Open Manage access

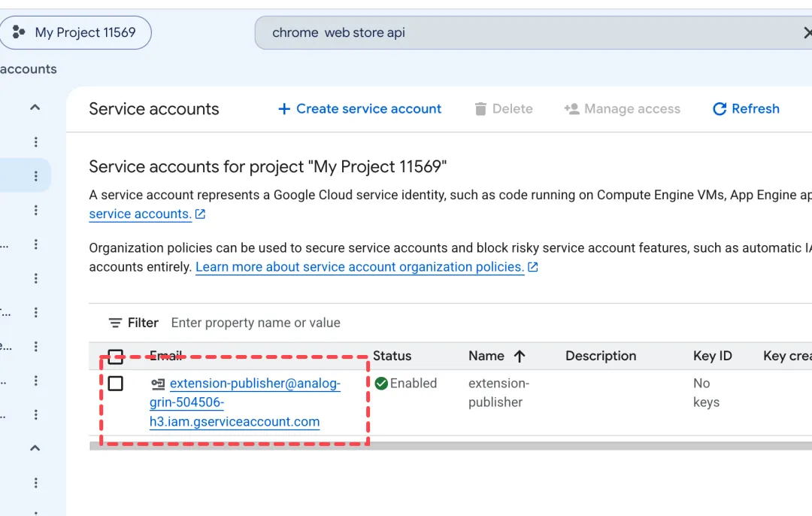(622, 109)
